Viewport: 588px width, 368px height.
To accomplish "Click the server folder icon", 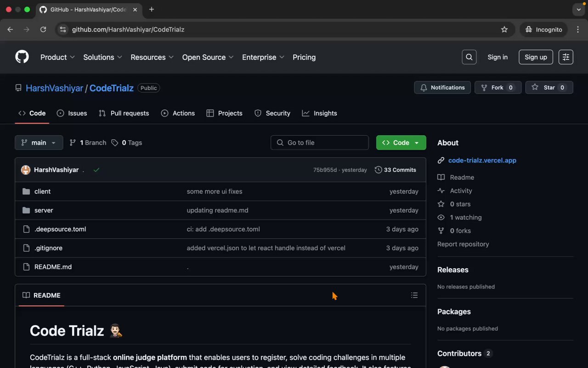I will click(26, 210).
